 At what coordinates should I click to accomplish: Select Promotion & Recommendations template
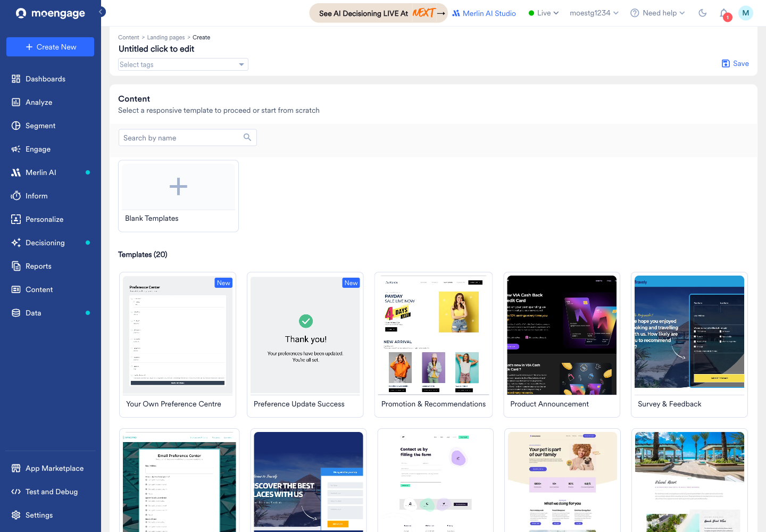(x=434, y=345)
